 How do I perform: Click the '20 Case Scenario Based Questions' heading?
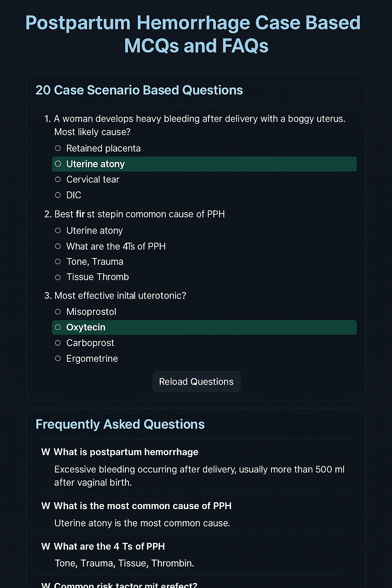pos(139,90)
